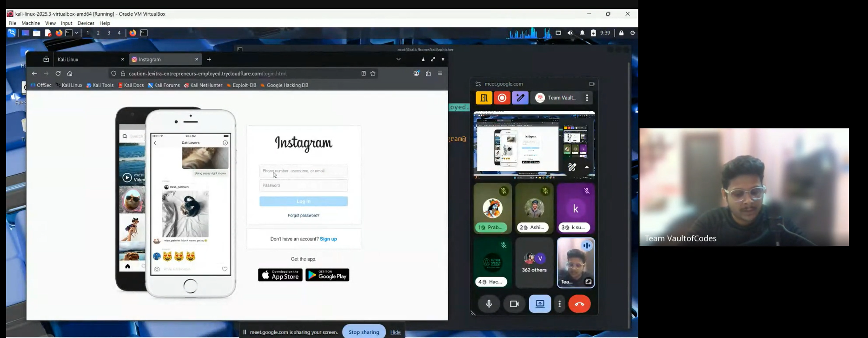Open Exploit-DB bookmark

point(241,85)
